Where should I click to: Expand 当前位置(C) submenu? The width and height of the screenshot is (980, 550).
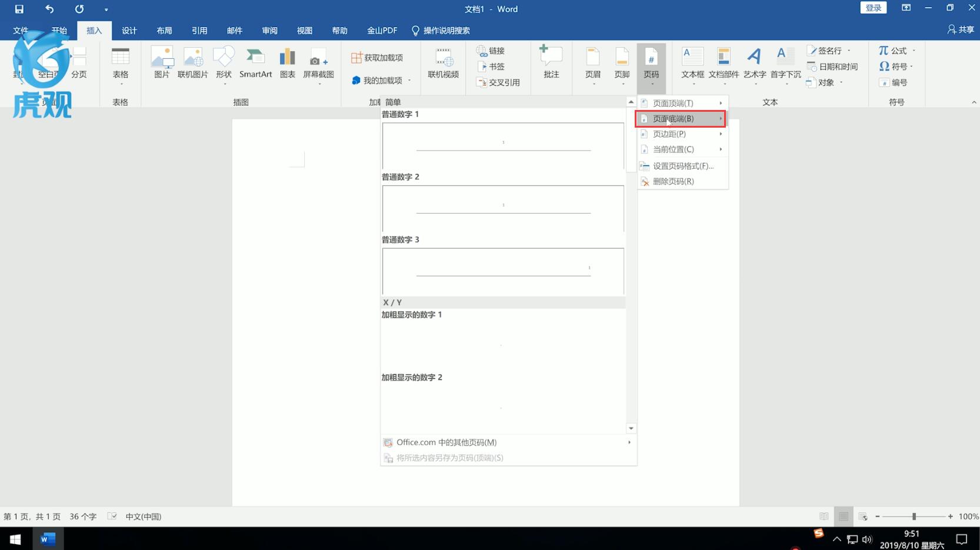[x=682, y=149]
